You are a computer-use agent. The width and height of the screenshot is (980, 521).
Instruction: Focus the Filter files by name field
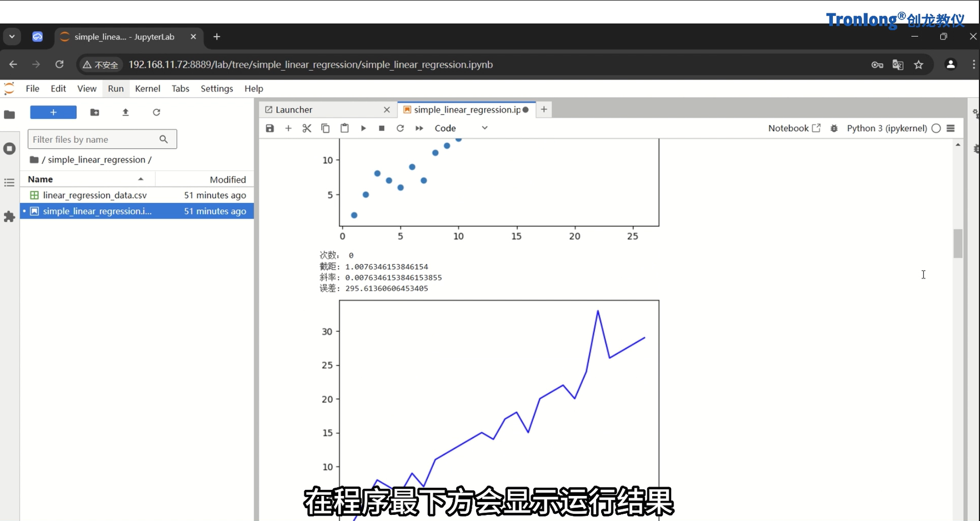(x=102, y=139)
